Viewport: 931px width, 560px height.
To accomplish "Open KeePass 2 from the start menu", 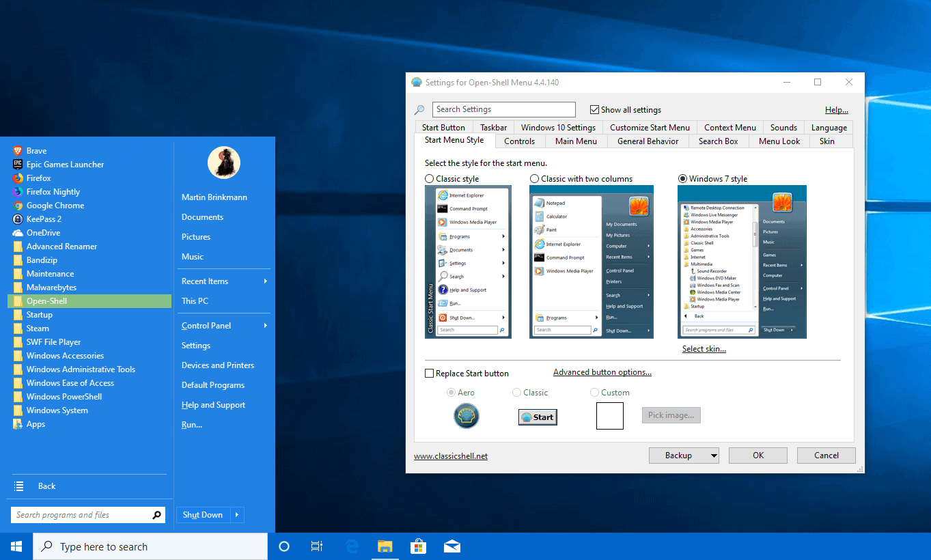I will click(44, 219).
